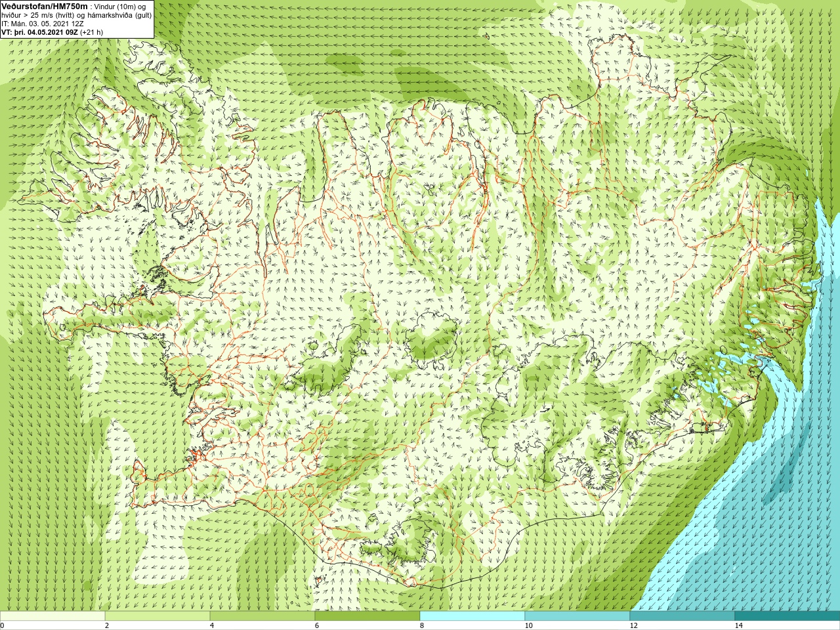Image resolution: width=840 pixels, height=630 pixels.
Task: Select the pale cyan 8–10 legend swatch
Action: pos(472,616)
